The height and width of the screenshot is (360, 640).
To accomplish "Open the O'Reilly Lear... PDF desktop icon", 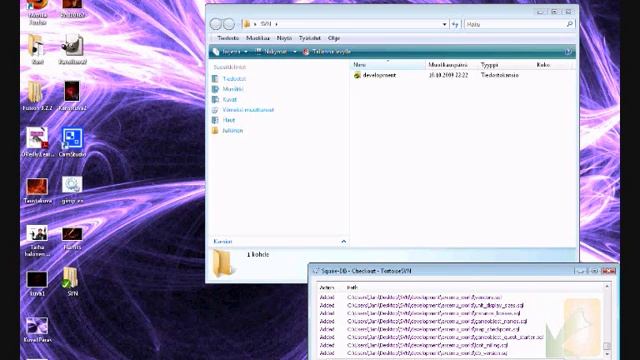I will (x=37, y=142).
